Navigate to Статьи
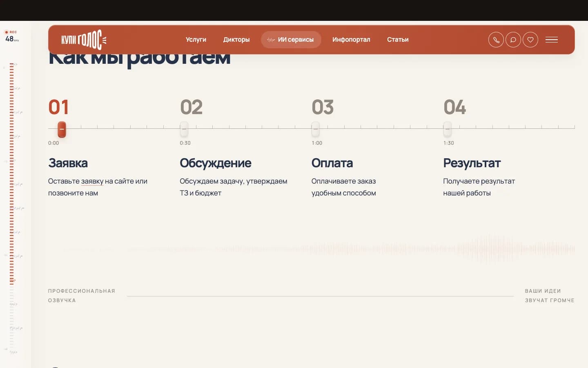The height and width of the screenshot is (368, 588). [398, 40]
